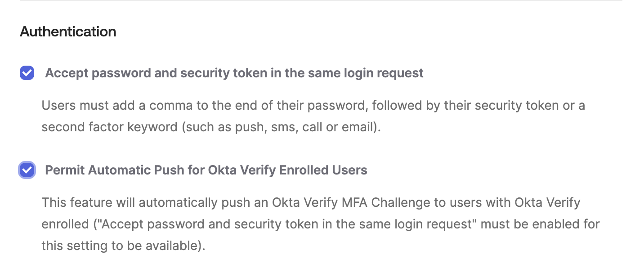The image size is (644, 268).
Task: Uncheck the Accept password and security token checkbox
Action: click(27, 73)
